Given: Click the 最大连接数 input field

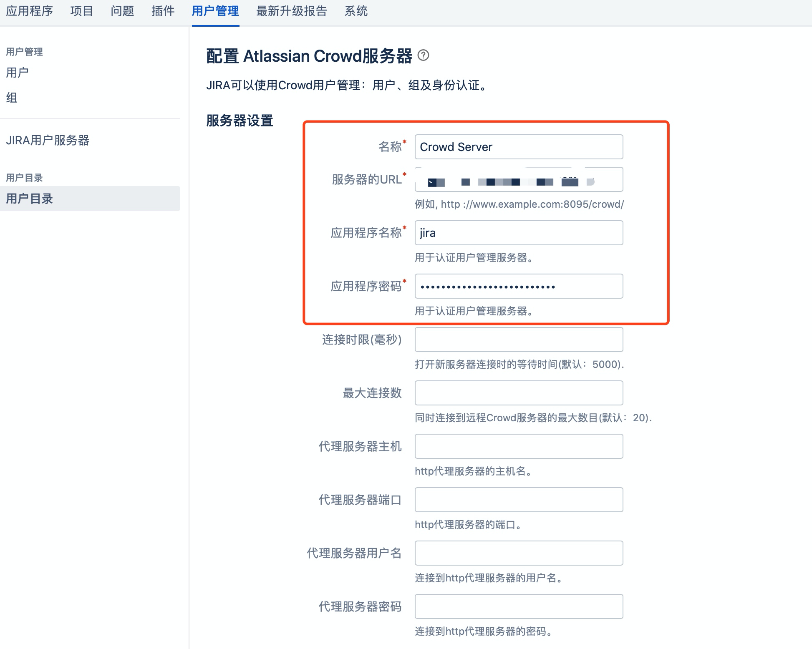Looking at the screenshot, I should (518, 392).
